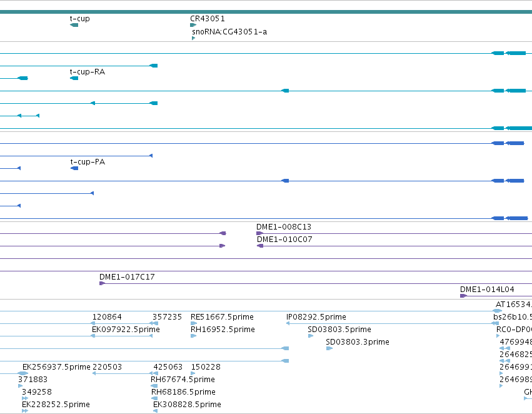Select the 425063 EST label

pyautogui.click(x=168, y=367)
